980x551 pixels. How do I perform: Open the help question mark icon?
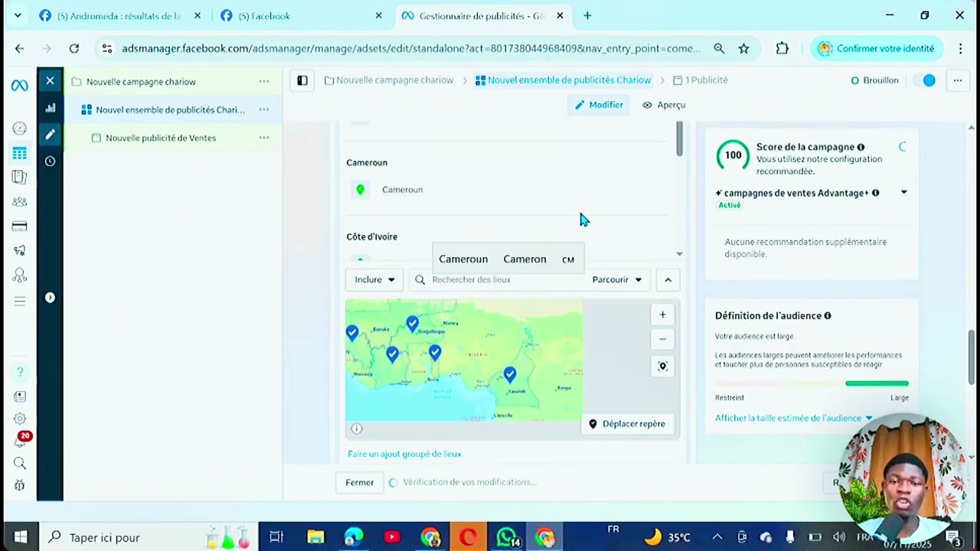pyautogui.click(x=20, y=372)
